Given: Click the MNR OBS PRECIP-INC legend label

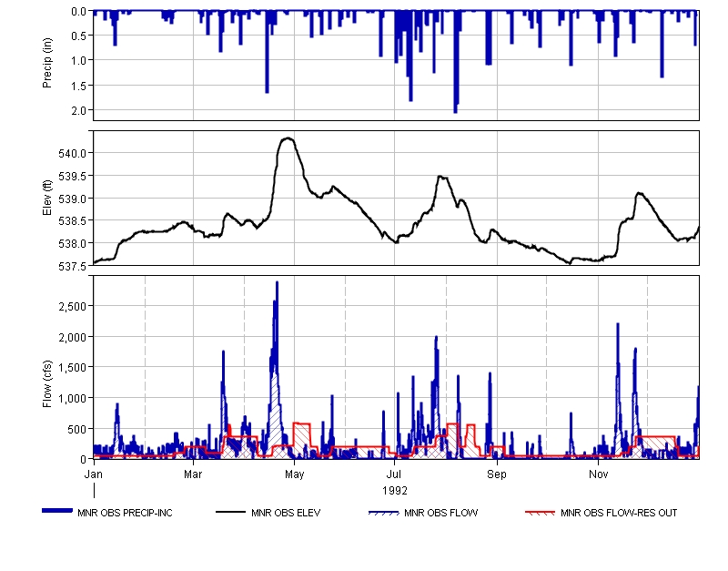Looking at the screenshot, I should coord(125,513).
